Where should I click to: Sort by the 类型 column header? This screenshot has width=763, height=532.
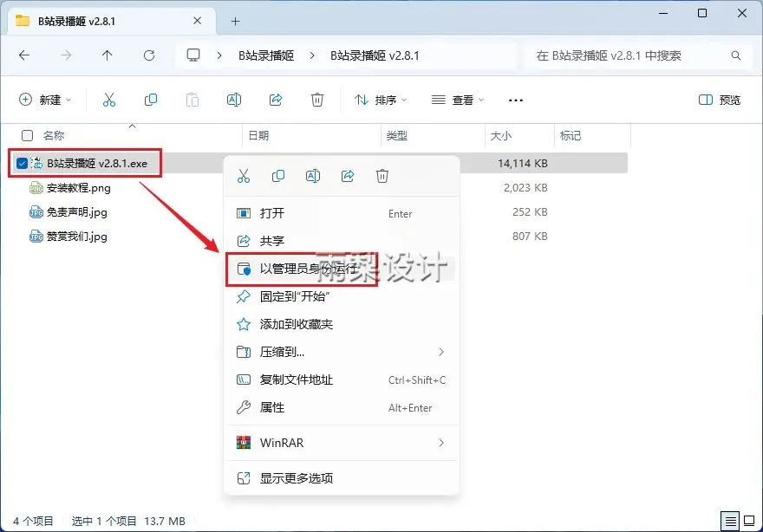click(396, 136)
